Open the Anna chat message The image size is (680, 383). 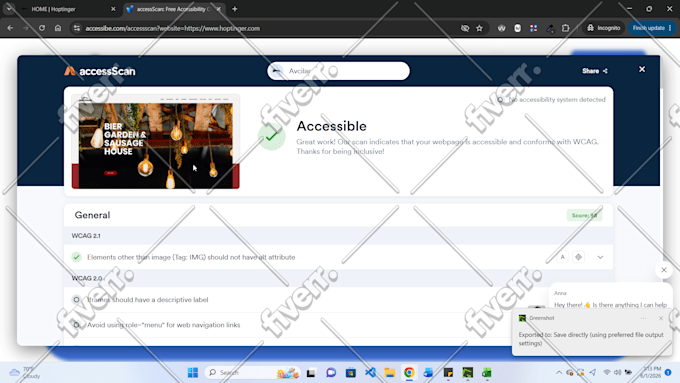click(x=610, y=299)
